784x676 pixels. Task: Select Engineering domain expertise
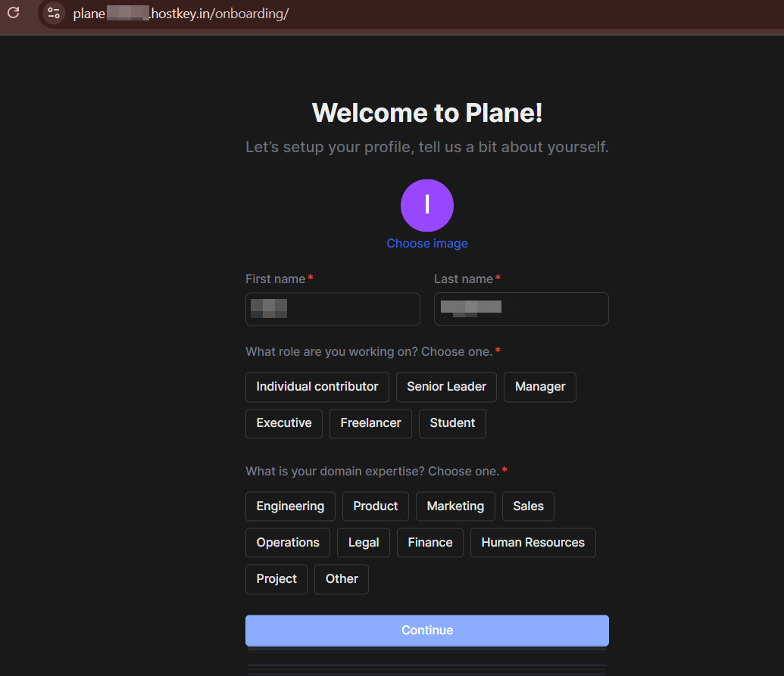[290, 506]
